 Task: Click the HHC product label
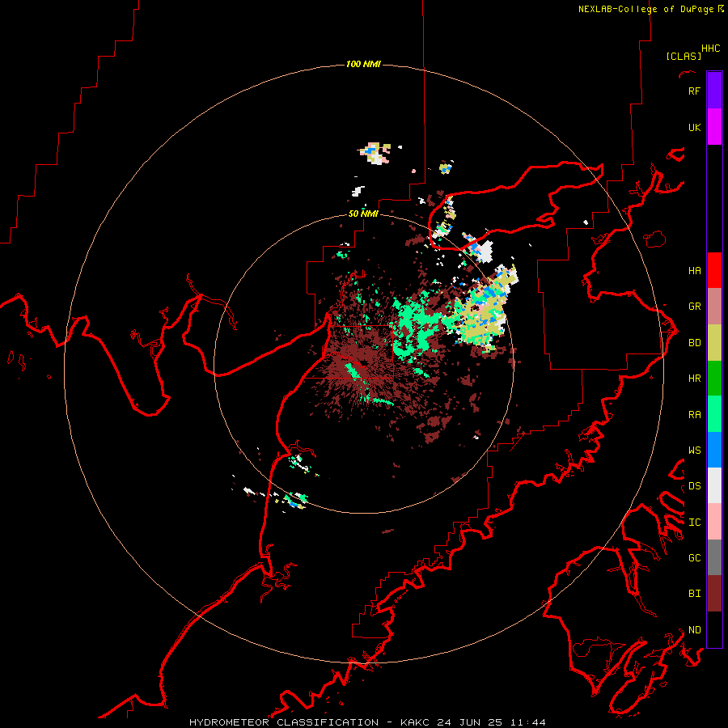[x=711, y=49]
